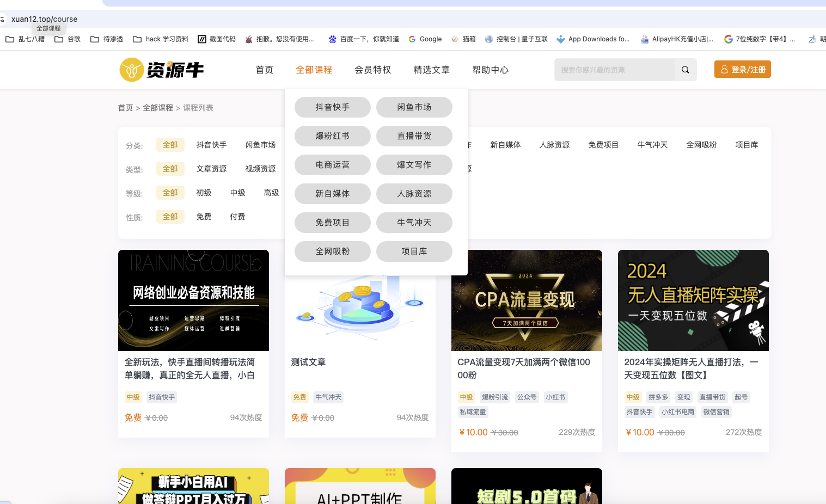Image resolution: width=826 pixels, height=504 pixels.
Task: Select the 初级 level filter
Action: [x=204, y=192]
